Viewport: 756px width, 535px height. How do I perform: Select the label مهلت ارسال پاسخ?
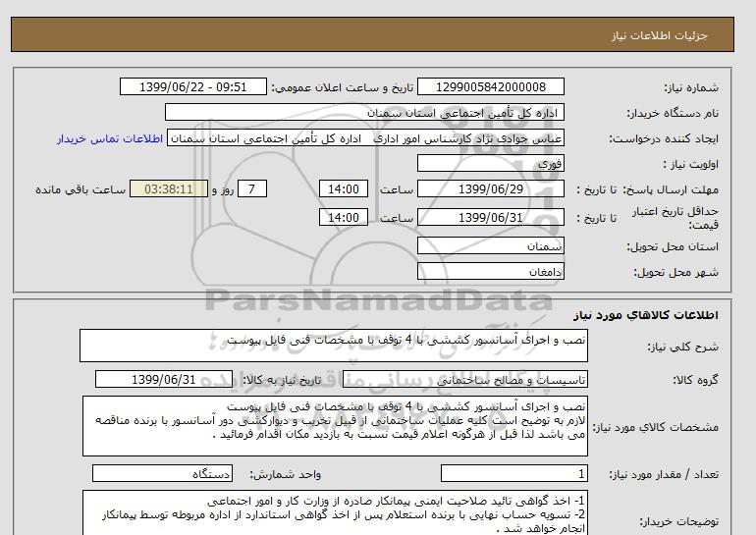click(672, 189)
